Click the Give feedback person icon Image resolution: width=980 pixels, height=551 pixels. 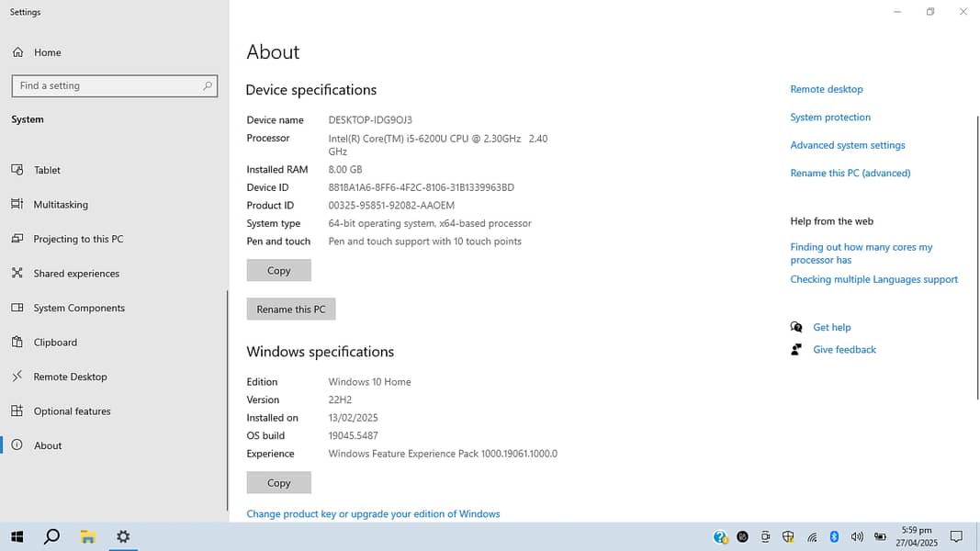[796, 349]
